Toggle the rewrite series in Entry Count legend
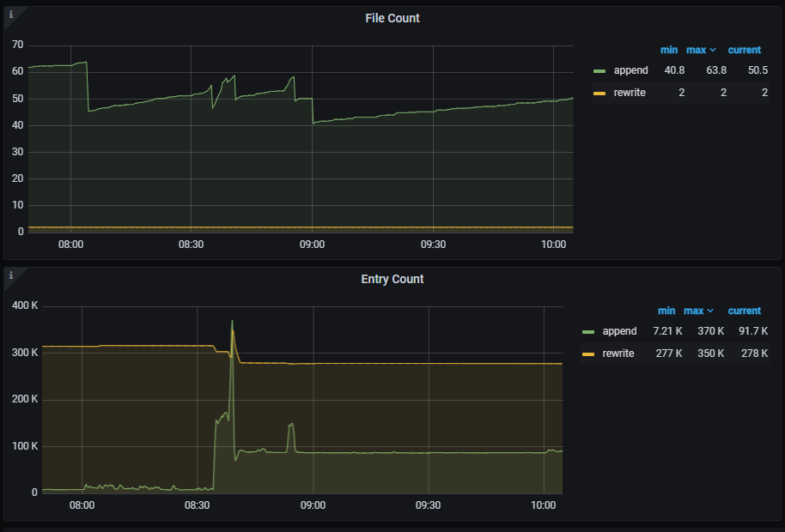This screenshot has height=532, width=785. (x=618, y=354)
